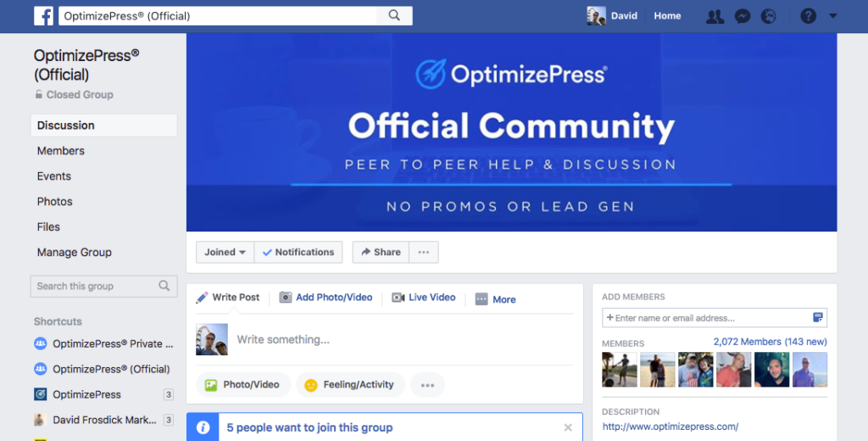Click the info icon on join requests notice
Image resolution: width=868 pixels, height=441 pixels.
point(203,427)
